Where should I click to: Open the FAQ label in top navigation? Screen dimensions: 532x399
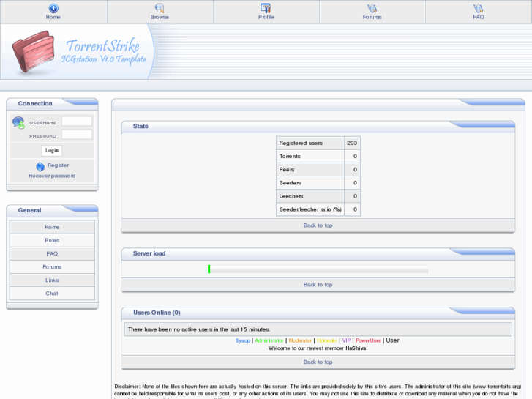[478, 17]
